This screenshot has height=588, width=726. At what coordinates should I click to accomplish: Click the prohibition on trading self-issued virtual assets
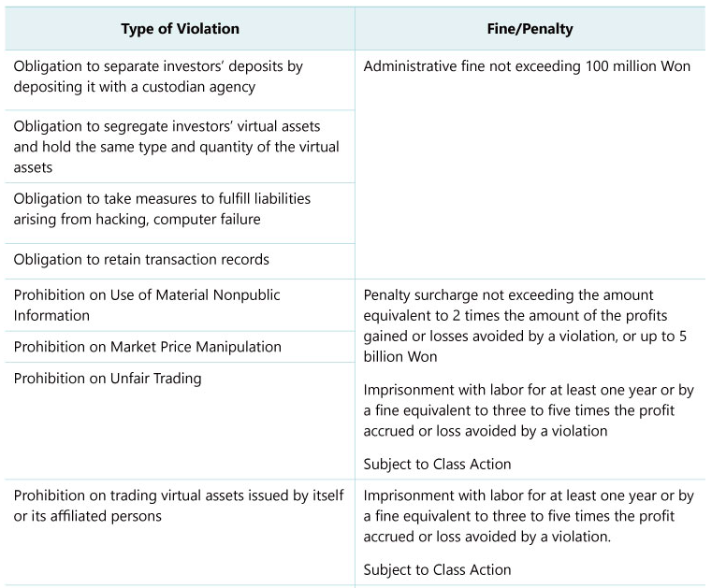pyautogui.click(x=178, y=506)
